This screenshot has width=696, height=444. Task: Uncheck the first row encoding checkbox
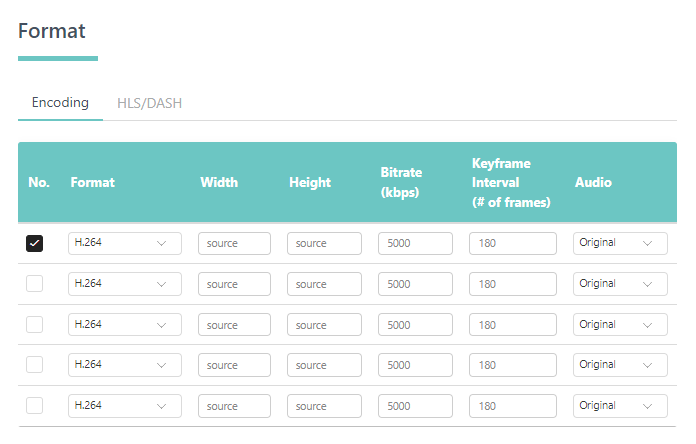pyautogui.click(x=34, y=243)
